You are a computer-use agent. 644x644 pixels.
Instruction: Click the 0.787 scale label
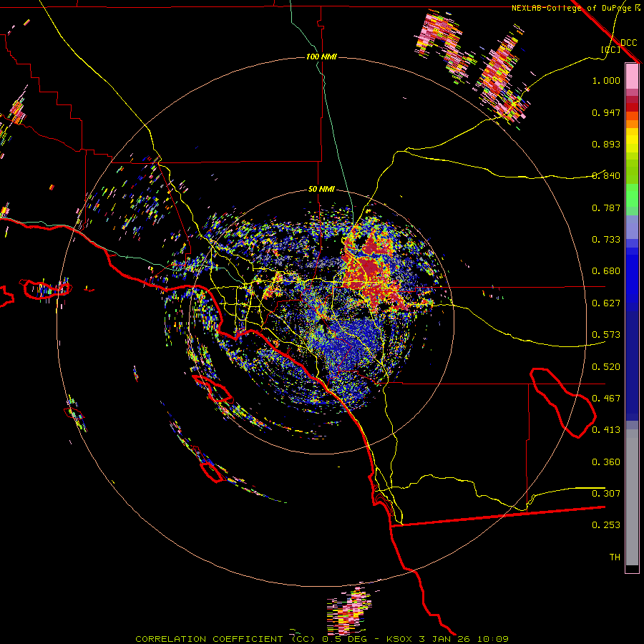(x=606, y=208)
